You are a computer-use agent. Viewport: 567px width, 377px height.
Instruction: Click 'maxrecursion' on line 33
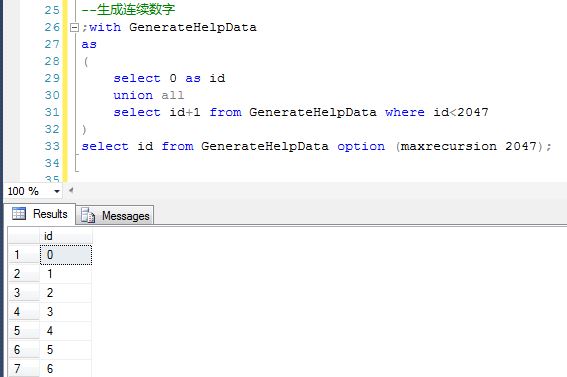click(449, 146)
